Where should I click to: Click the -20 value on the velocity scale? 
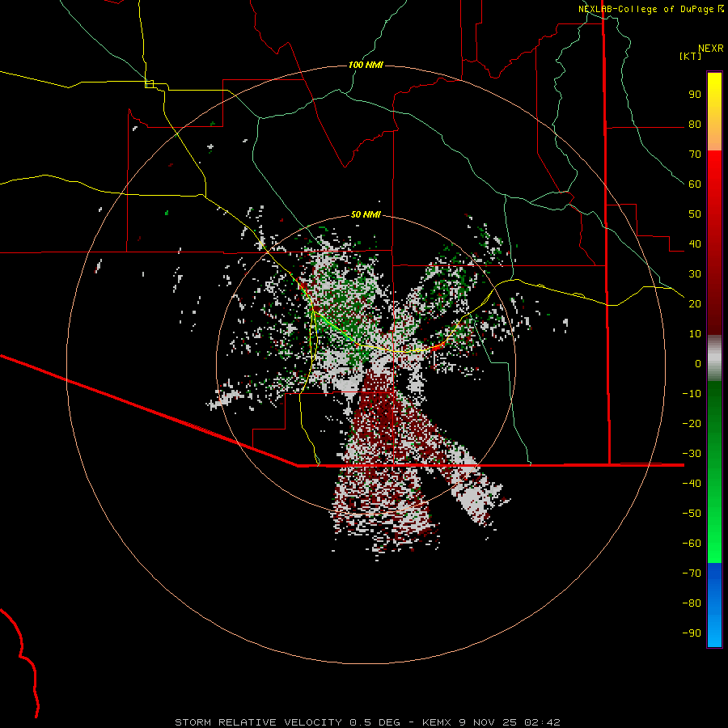point(692,424)
